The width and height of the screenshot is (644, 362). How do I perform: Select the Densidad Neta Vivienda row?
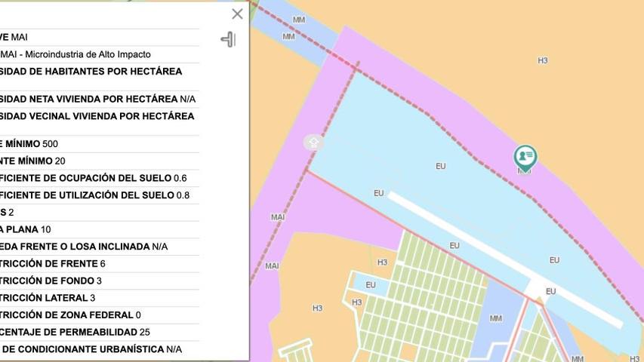(98, 99)
